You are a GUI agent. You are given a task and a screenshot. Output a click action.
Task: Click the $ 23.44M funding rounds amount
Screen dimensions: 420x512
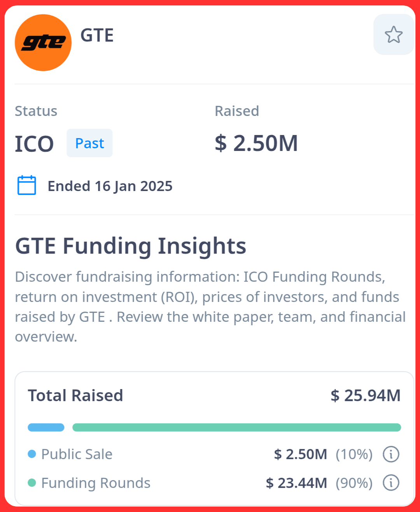[296, 483]
